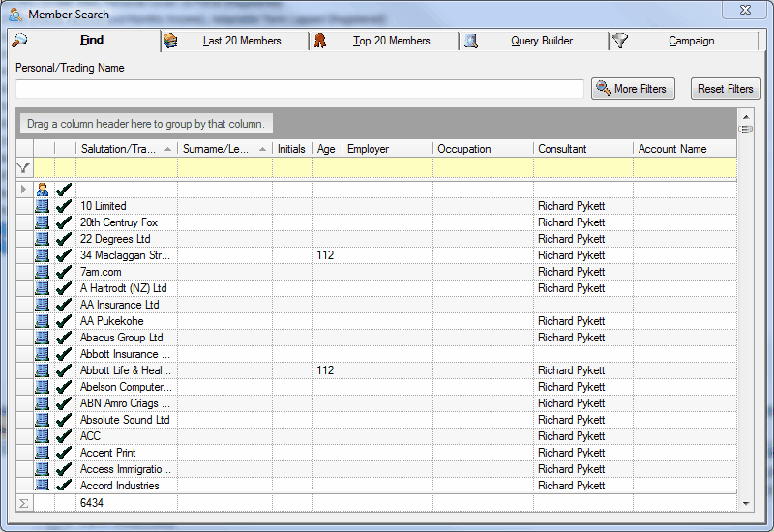Toggle the checkmark for ABN Amro Criags
774x532 pixels.
tap(64, 403)
